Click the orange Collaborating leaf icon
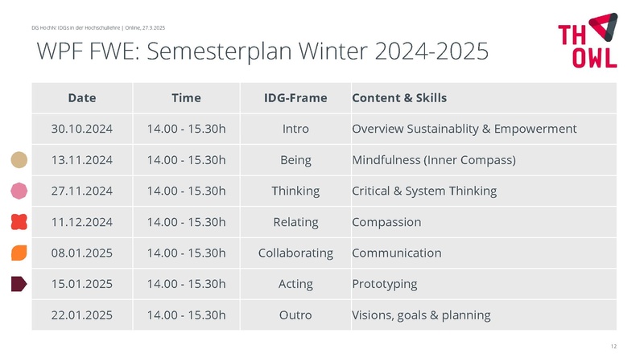 (x=19, y=253)
